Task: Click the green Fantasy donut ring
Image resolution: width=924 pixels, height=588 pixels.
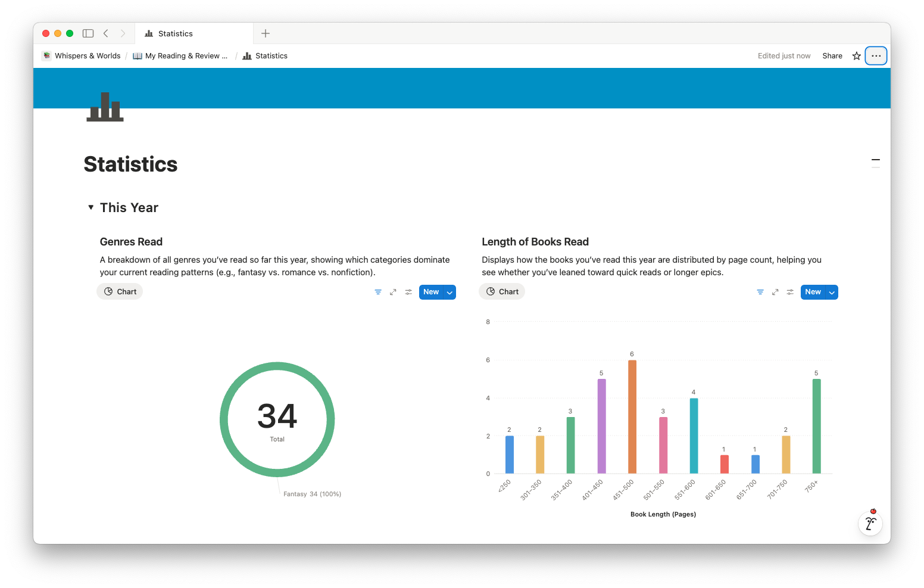Action: [x=224, y=420]
